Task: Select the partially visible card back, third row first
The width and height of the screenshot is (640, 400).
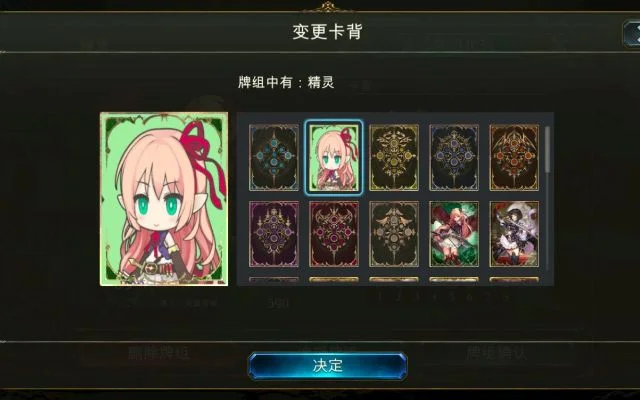Action: [274, 281]
